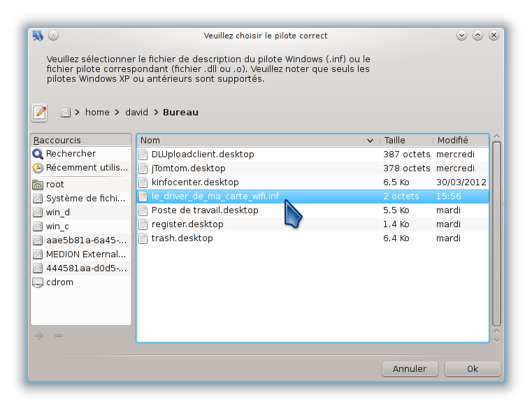
Task: Open the MEDION External... shortcut
Action: (x=81, y=254)
